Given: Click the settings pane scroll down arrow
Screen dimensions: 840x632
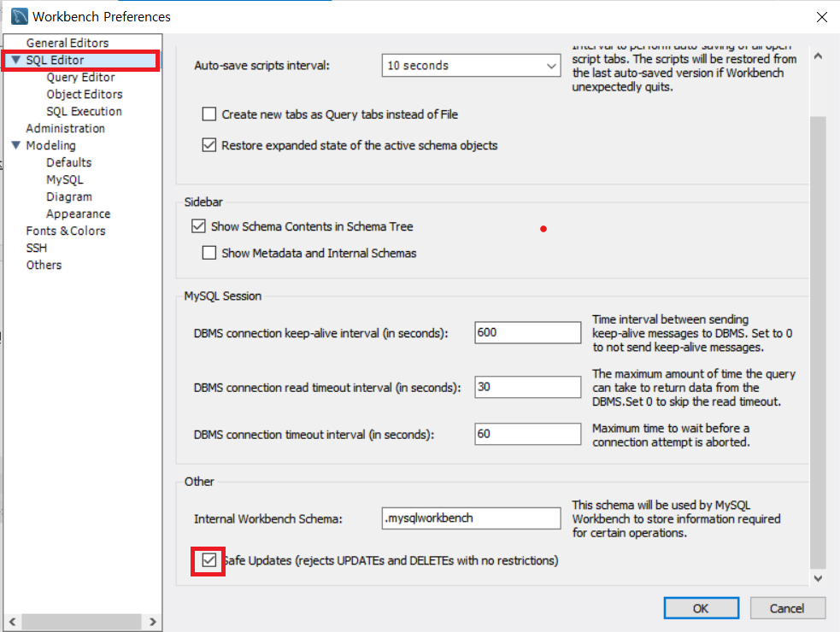Looking at the screenshot, I should point(818,578).
